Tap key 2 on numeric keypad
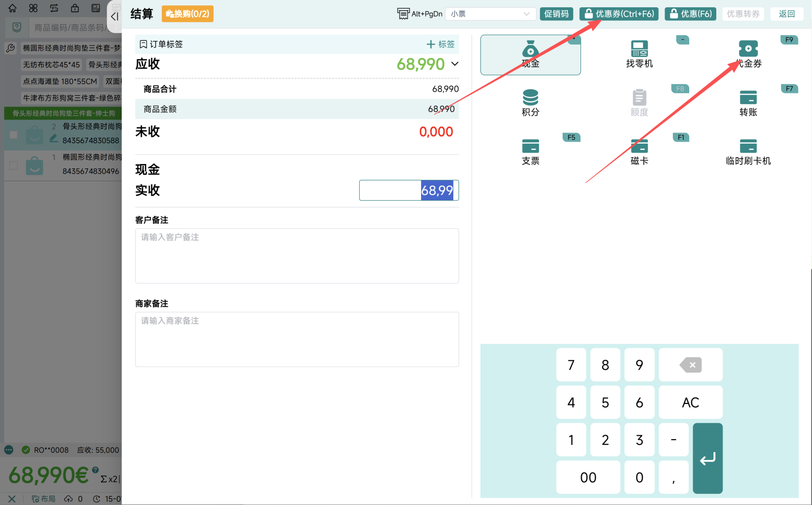Image resolution: width=812 pixels, height=505 pixels. 605,440
